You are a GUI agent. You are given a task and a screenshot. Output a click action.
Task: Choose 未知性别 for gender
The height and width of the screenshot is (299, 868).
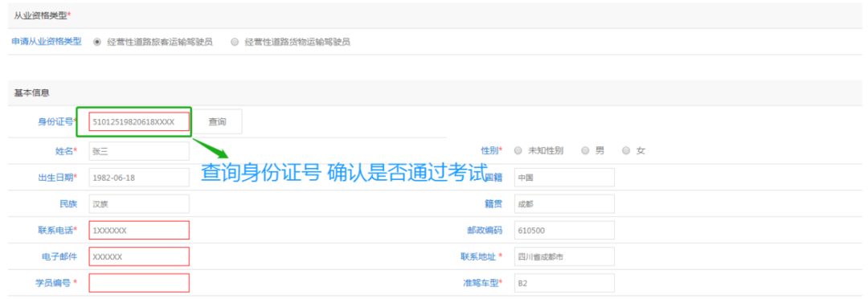click(x=518, y=150)
